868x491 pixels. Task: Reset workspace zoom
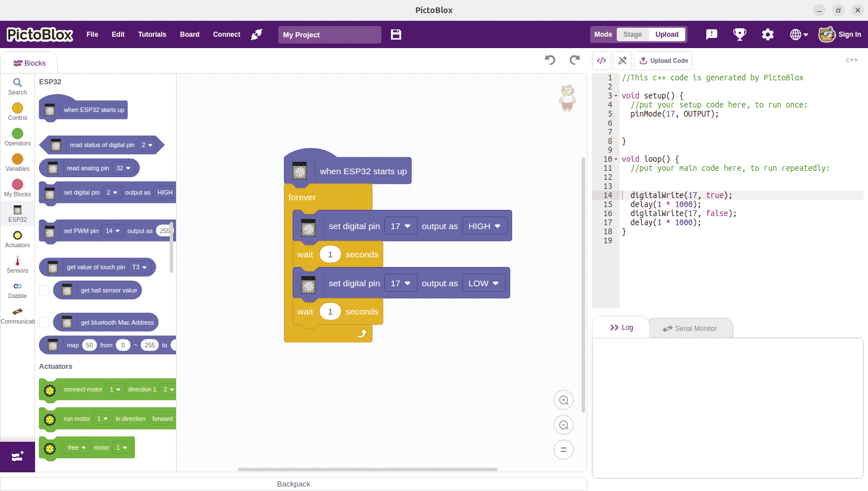564,450
